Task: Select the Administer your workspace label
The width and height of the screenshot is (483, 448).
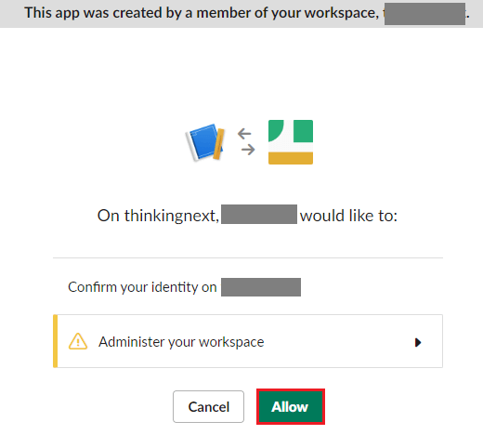Action: coord(181,342)
